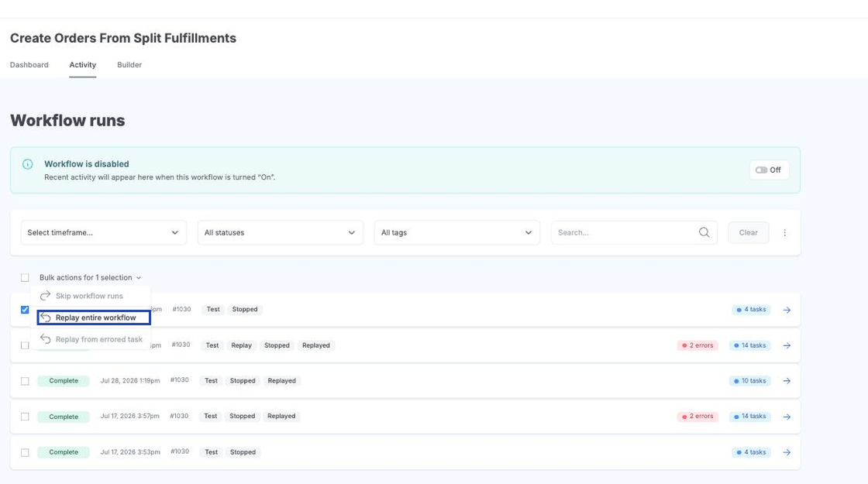Click the Jul 17, 2026 3:53pm timestamp
Image resolution: width=868 pixels, height=484 pixels.
tap(130, 452)
